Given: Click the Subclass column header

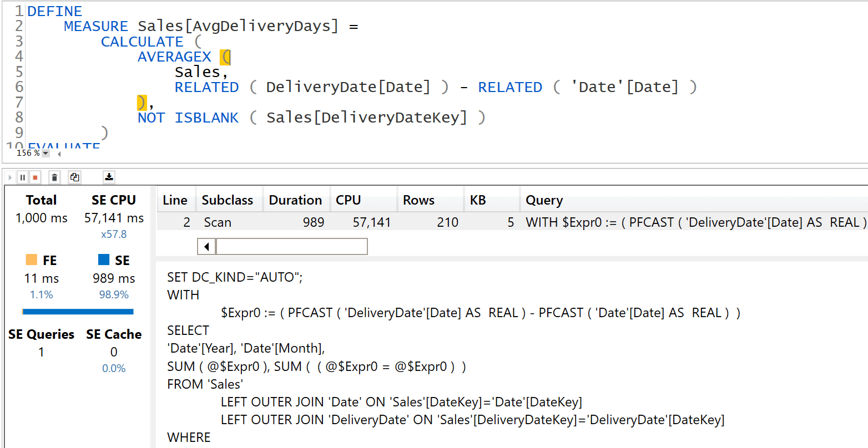Looking at the screenshot, I should tap(228, 199).
